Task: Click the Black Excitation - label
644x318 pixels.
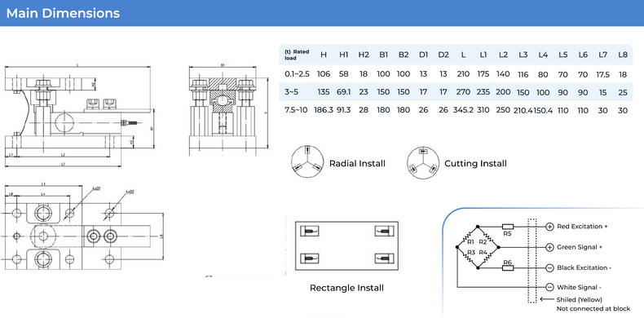Action: (x=584, y=268)
